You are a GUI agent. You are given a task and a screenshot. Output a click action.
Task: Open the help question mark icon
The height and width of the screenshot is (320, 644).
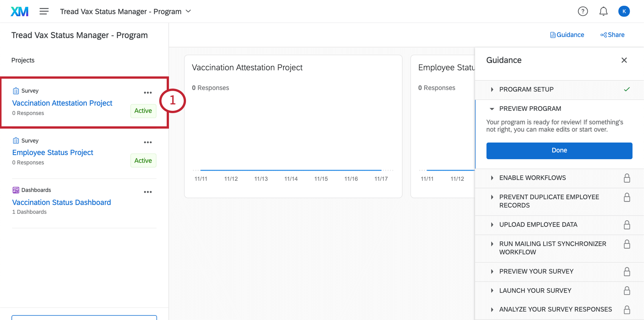(583, 11)
